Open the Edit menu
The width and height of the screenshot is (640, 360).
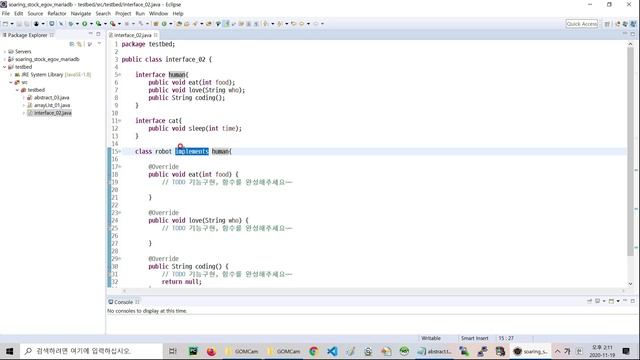[x=19, y=13]
